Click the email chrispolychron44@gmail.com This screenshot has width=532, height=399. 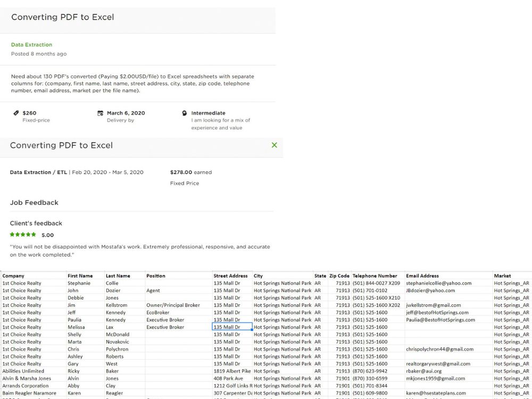pos(439,349)
